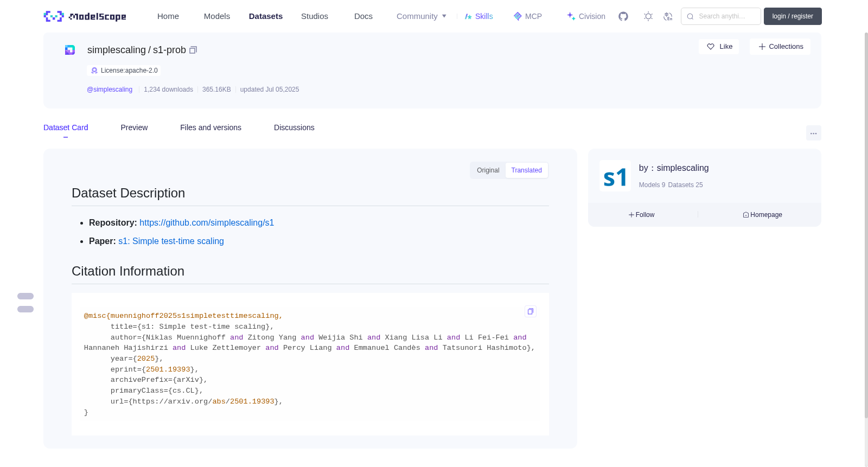This screenshot has height=467, width=868.
Task: Click the arxiv.org URL line in citation
Action: pyautogui.click(x=197, y=401)
